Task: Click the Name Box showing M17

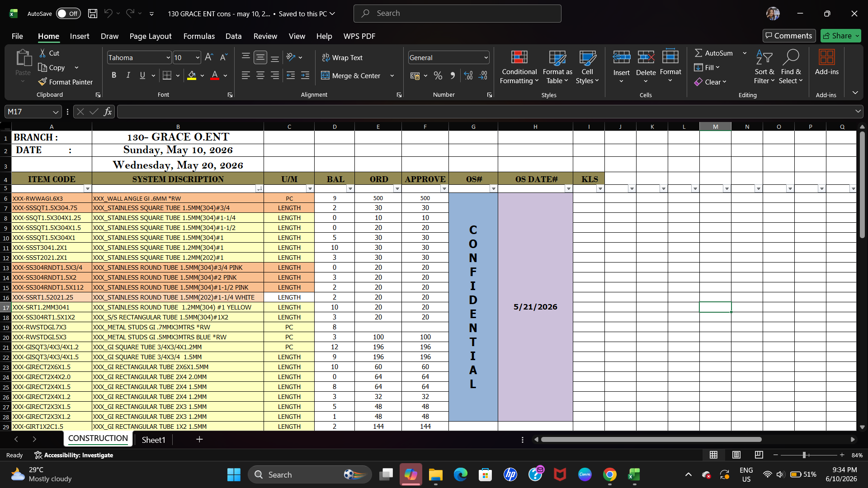Action: [33, 112]
